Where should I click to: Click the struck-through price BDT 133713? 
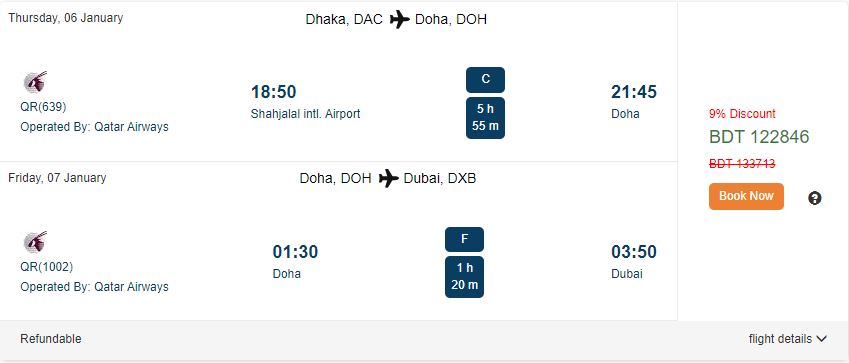(742, 164)
